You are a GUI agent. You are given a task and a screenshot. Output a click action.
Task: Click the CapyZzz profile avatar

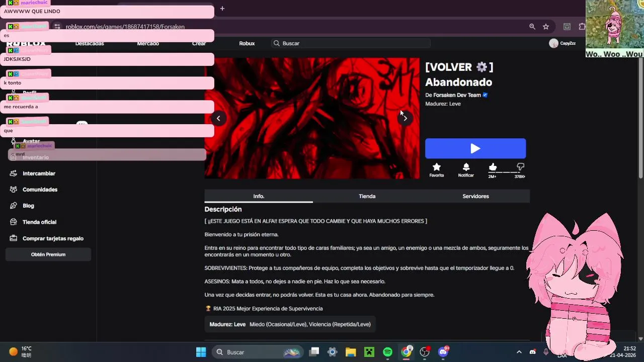[553, 43]
